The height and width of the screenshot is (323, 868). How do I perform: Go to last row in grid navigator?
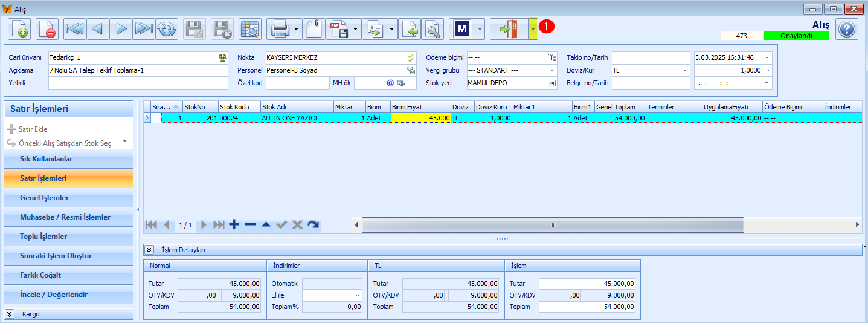(x=219, y=224)
